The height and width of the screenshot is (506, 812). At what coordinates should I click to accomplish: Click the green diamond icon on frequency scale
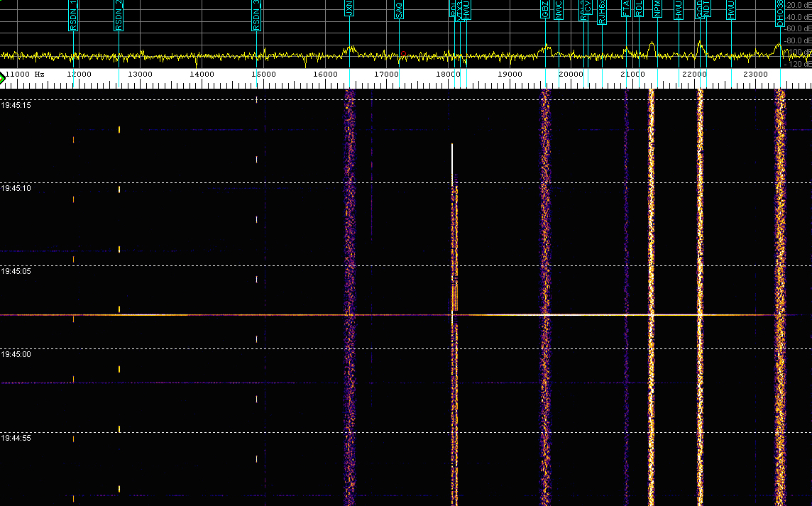click(2, 79)
